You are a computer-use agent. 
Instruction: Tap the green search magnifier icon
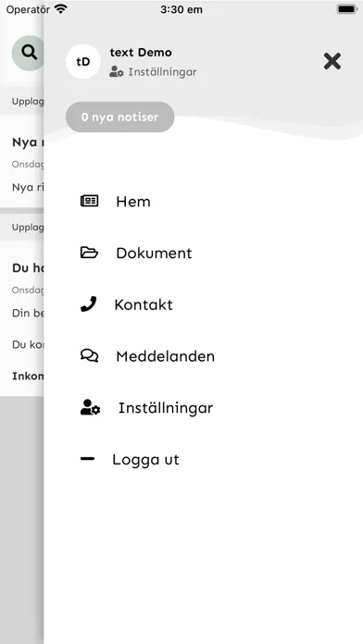pyautogui.click(x=29, y=53)
